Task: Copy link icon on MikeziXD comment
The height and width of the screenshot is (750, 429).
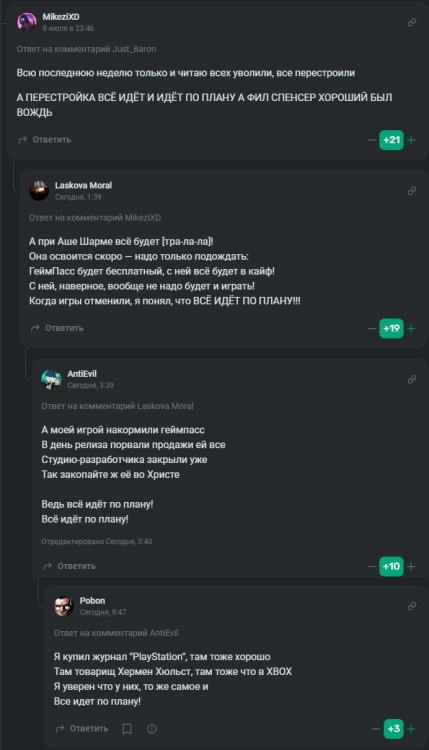Action: pyautogui.click(x=411, y=22)
